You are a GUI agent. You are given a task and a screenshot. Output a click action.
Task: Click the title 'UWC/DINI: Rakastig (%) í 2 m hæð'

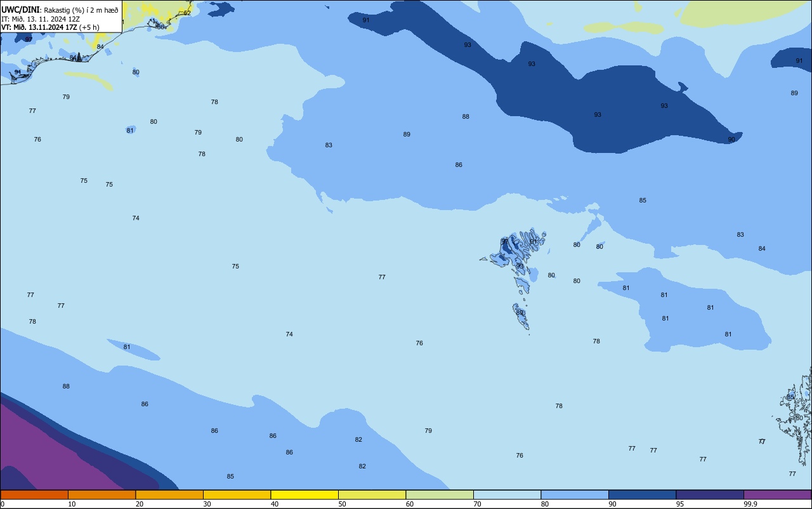coord(60,10)
